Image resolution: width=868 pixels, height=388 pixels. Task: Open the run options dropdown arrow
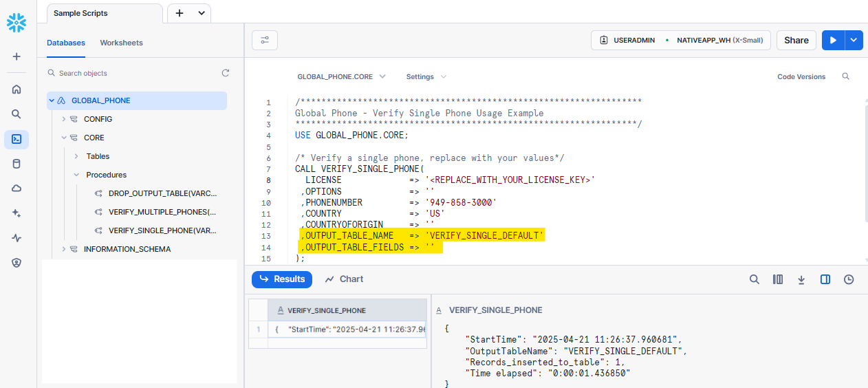point(854,40)
